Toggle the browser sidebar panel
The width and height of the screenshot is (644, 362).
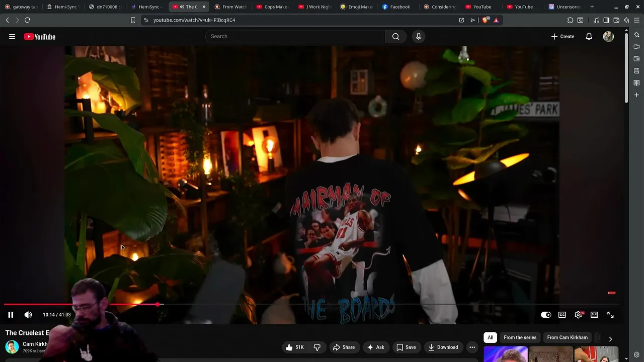pyautogui.click(x=606, y=20)
